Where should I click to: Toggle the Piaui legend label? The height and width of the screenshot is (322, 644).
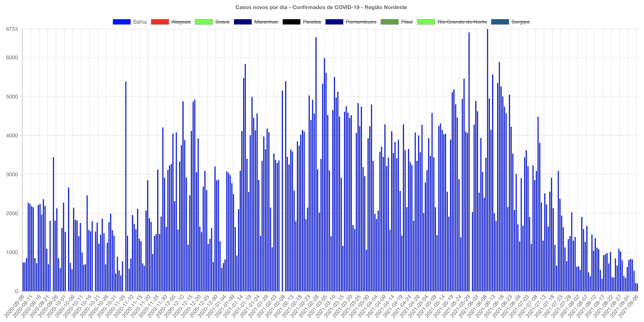[407, 22]
